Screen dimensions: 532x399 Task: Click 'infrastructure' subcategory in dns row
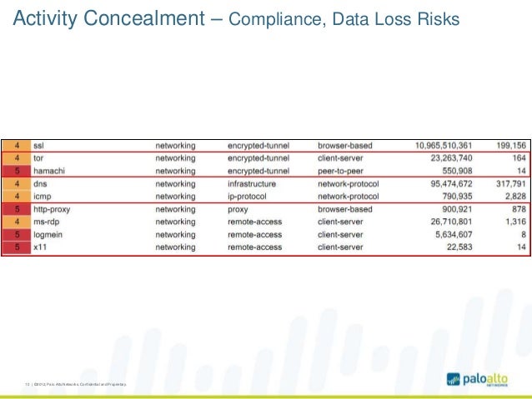coord(252,184)
